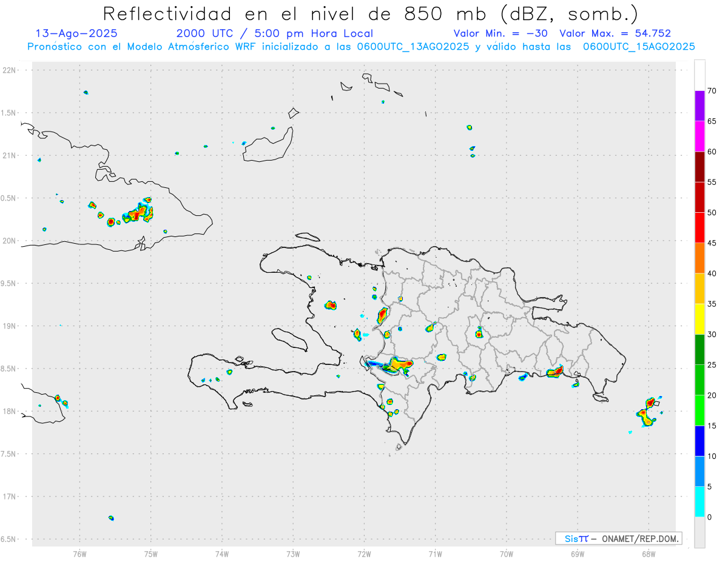This screenshot has height=562, width=728.
Task: Click the '70' colorbar label
Action: pos(712,91)
